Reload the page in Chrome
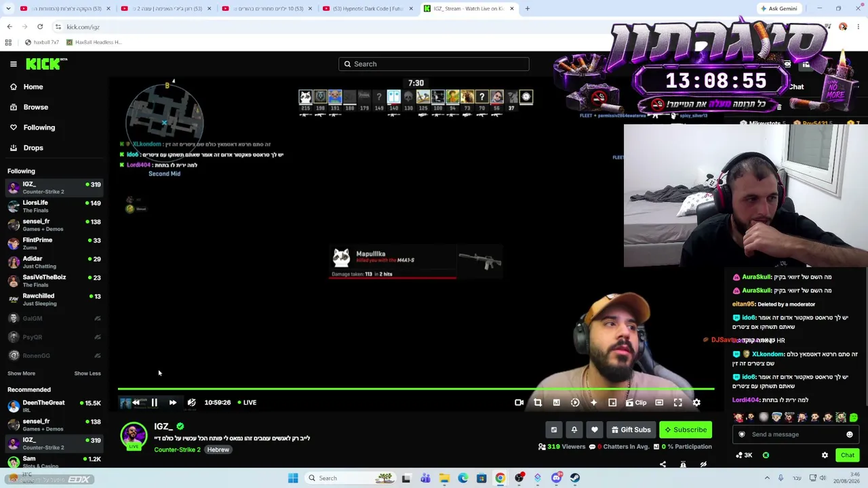 click(40, 26)
